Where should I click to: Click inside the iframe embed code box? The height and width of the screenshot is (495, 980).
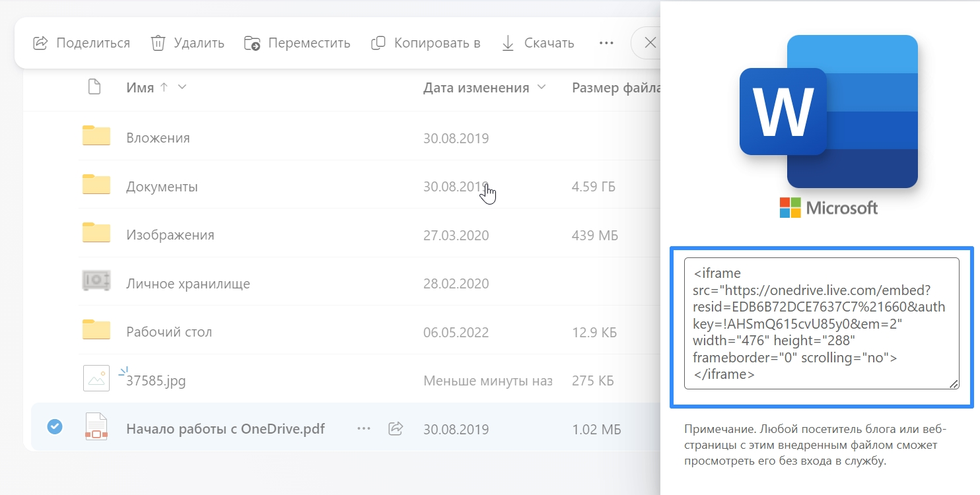tap(822, 323)
